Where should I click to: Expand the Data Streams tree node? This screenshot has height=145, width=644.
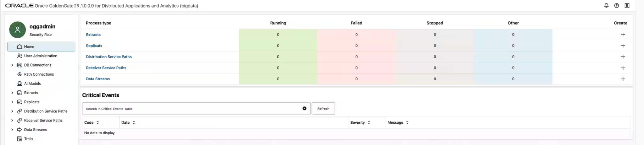12,130
